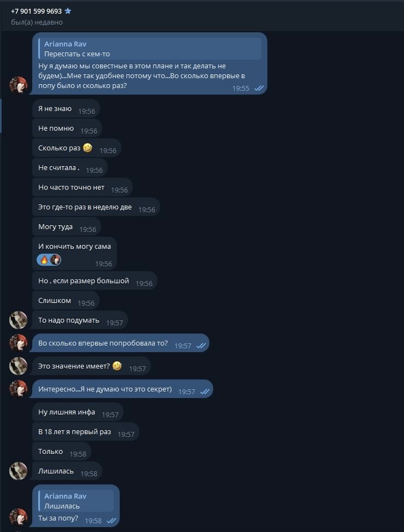Click the "Но часто точно нет" message
The width and height of the screenshot is (404, 532).
(71, 188)
